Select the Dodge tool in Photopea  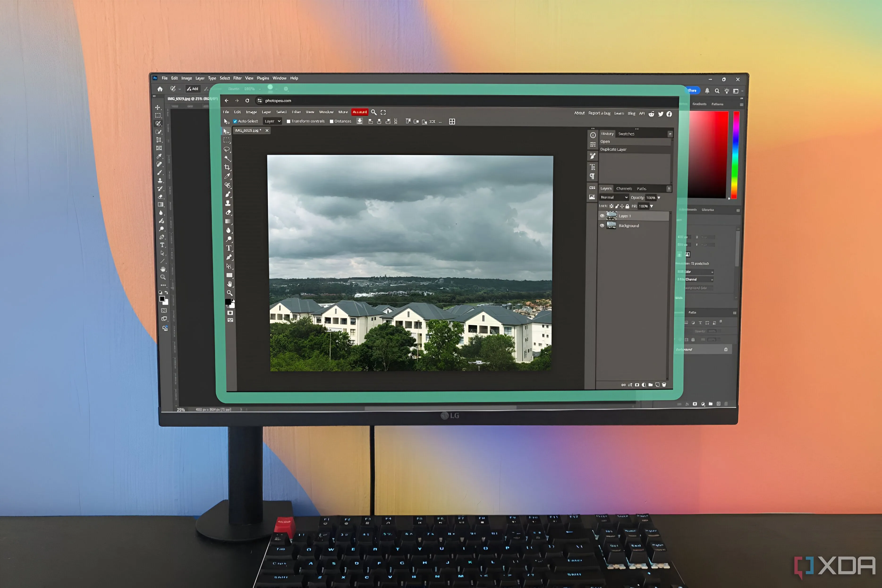(229, 239)
